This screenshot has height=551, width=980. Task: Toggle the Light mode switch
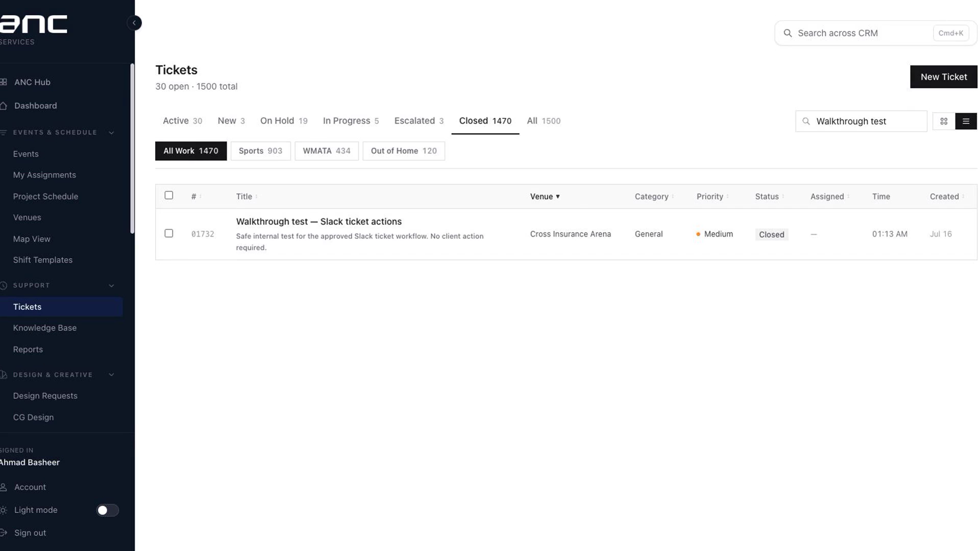(108, 510)
